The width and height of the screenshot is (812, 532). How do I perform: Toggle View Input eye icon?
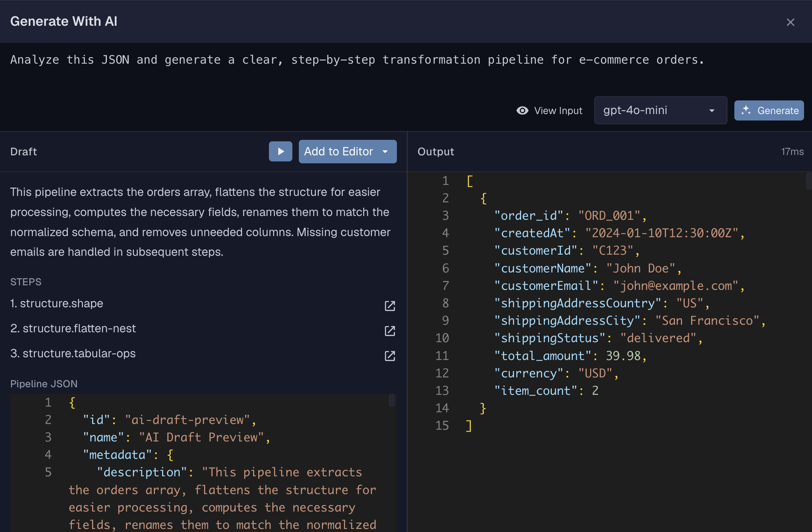[x=523, y=111]
